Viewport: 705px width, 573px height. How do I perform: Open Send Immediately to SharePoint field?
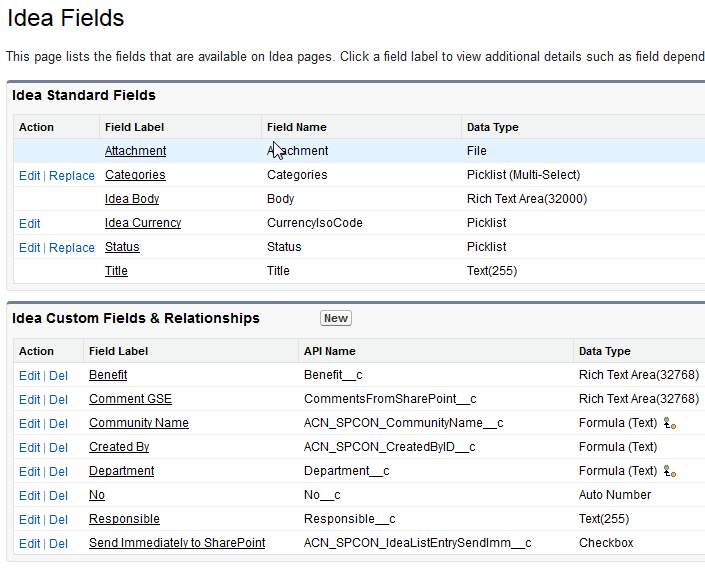[x=177, y=543]
